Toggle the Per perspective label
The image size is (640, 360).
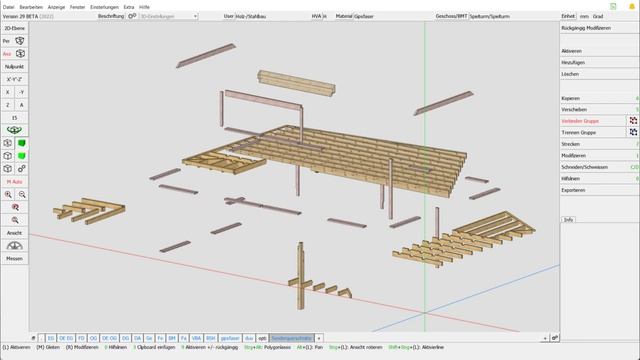pyautogui.click(x=6, y=41)
